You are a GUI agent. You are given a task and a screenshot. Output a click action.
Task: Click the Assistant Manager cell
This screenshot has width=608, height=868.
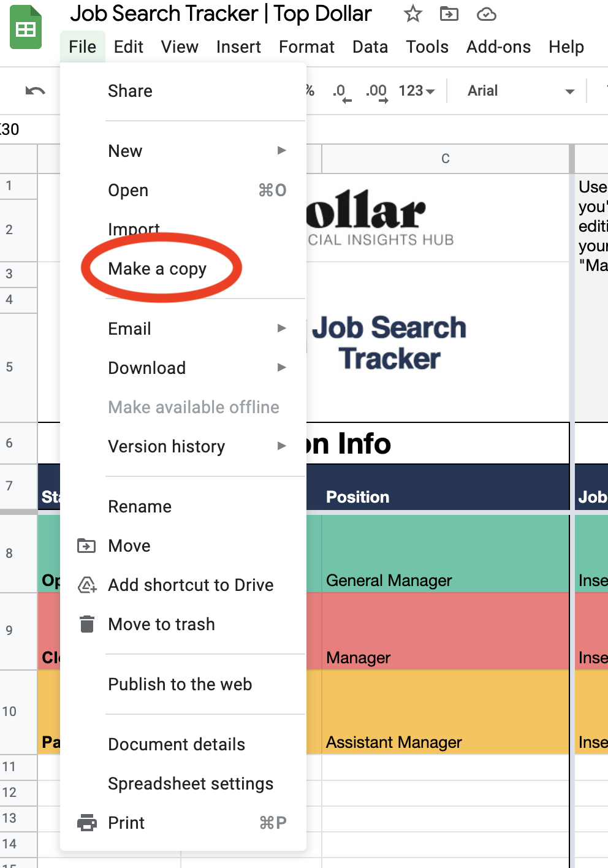point(446,712)
